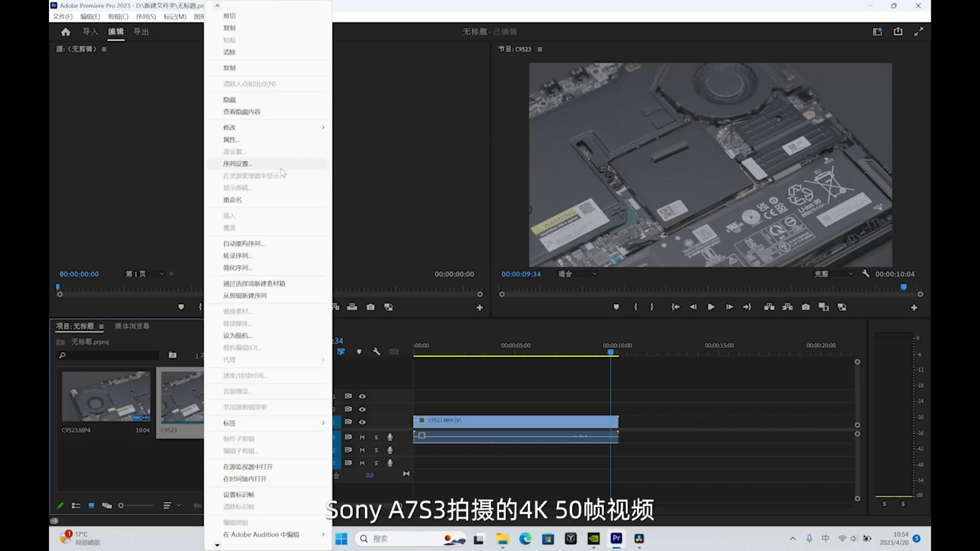This screenshot has height=551, width=980.
Task: Go to the Home screen icon
Action: coord(66,32)
